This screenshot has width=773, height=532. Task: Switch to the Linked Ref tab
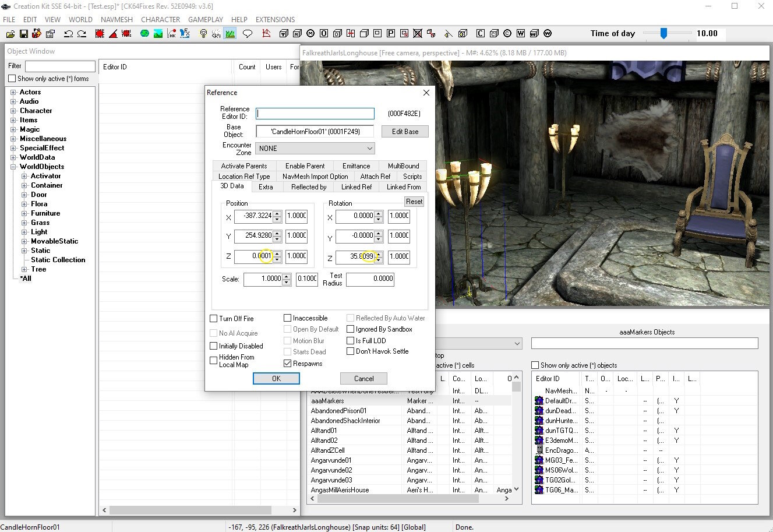356,187
